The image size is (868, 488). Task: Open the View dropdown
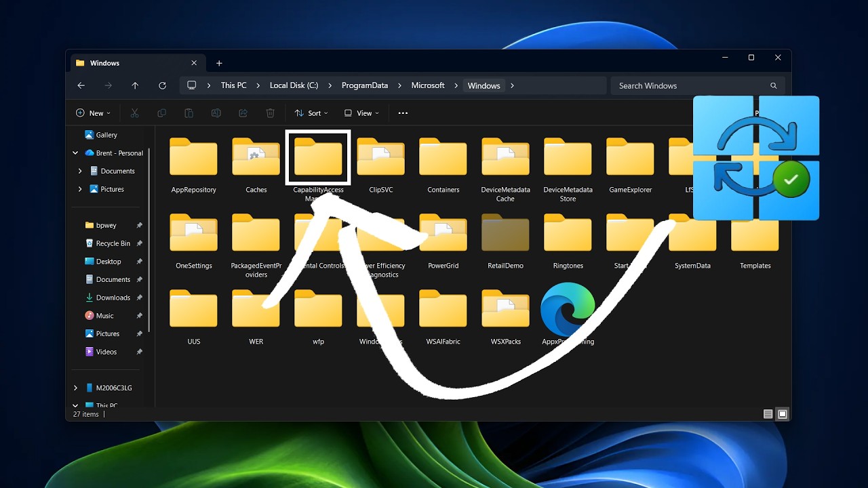click(361, 113)
